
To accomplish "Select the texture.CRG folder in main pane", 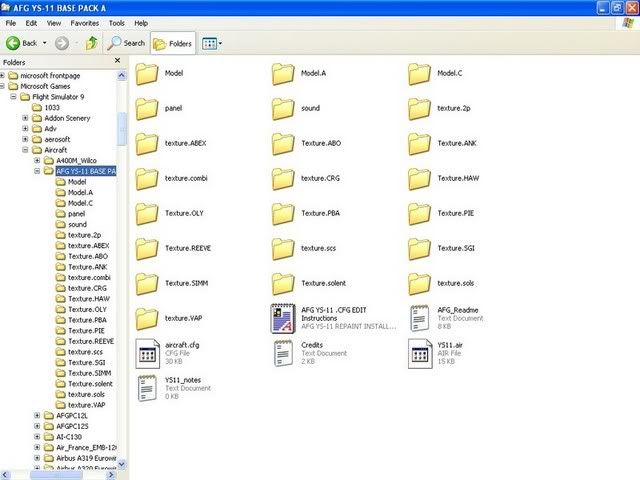I will point(306,179).
